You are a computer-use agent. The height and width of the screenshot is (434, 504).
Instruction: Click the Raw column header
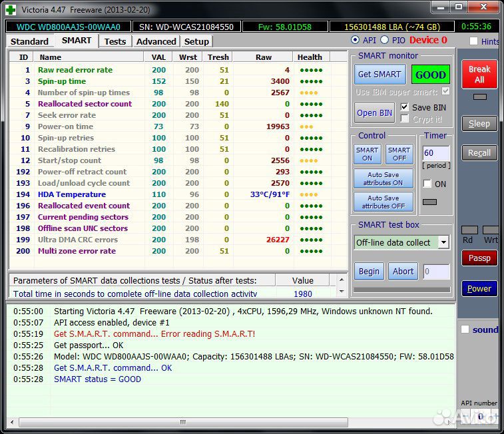263,57
